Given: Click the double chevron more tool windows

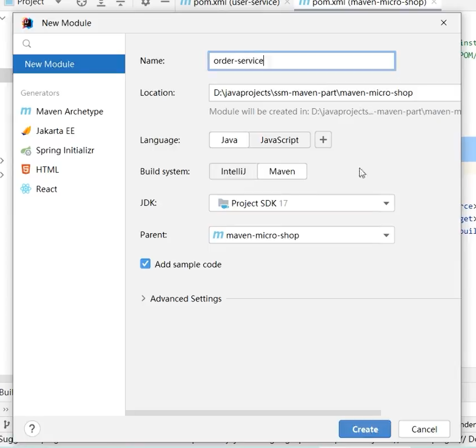Looking at the screenshot, I should click(x=6, y=410).
